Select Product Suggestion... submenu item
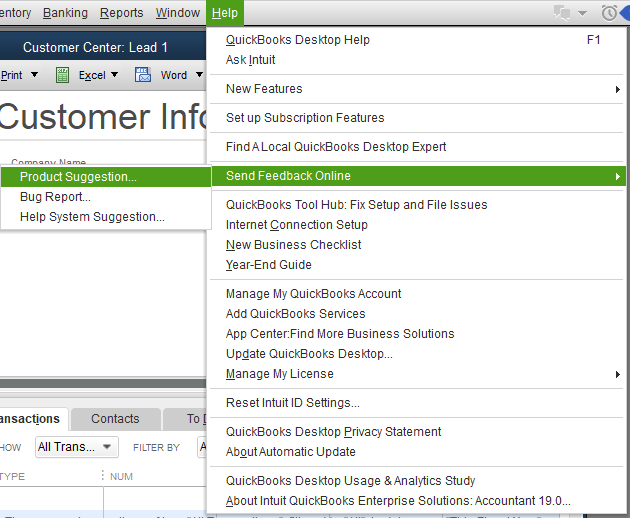Screen dimensions: 630x518 point(106,177)
